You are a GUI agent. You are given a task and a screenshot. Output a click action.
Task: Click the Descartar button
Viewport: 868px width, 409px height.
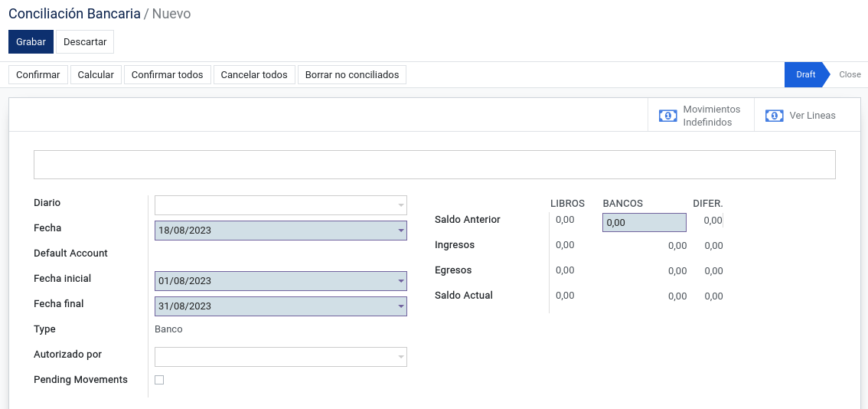click(85, 41)
